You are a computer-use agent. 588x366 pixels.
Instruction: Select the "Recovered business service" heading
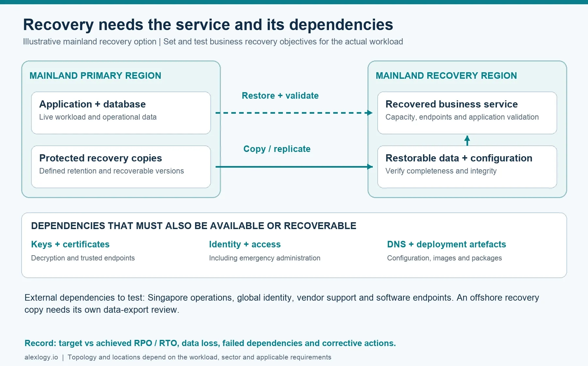(x=452, y=104)
